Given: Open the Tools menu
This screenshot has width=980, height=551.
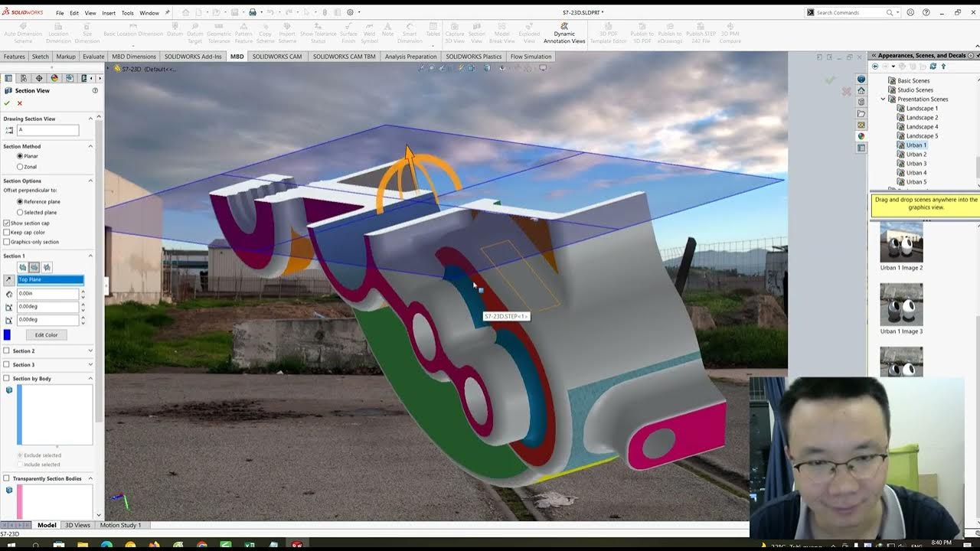Looking at the screenshot, I should [x=128, y=13].
